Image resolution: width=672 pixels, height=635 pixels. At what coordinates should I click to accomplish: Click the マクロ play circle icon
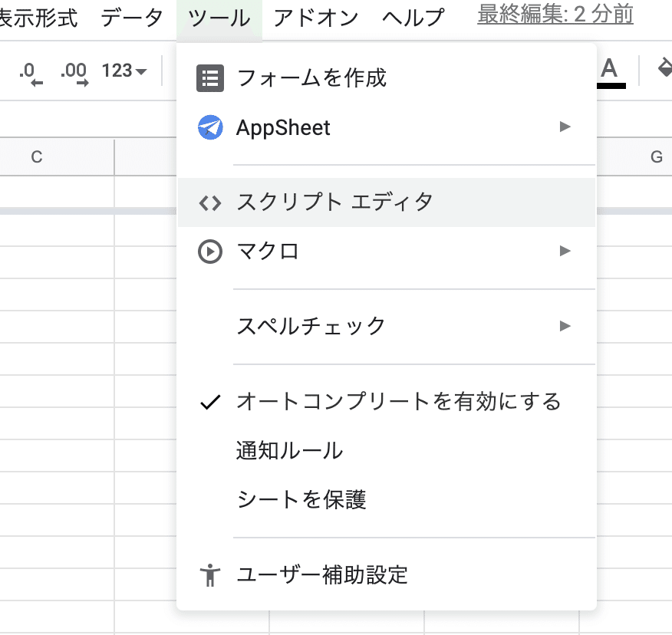click(x=210, y=251)
